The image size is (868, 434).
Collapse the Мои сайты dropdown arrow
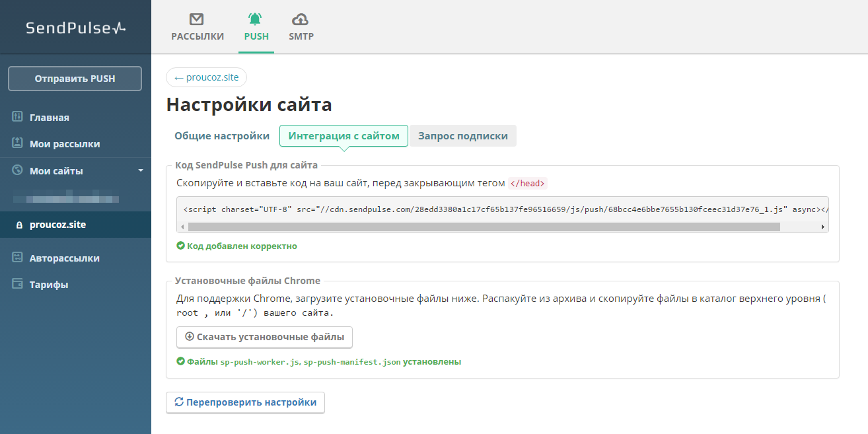pos(140,170)
